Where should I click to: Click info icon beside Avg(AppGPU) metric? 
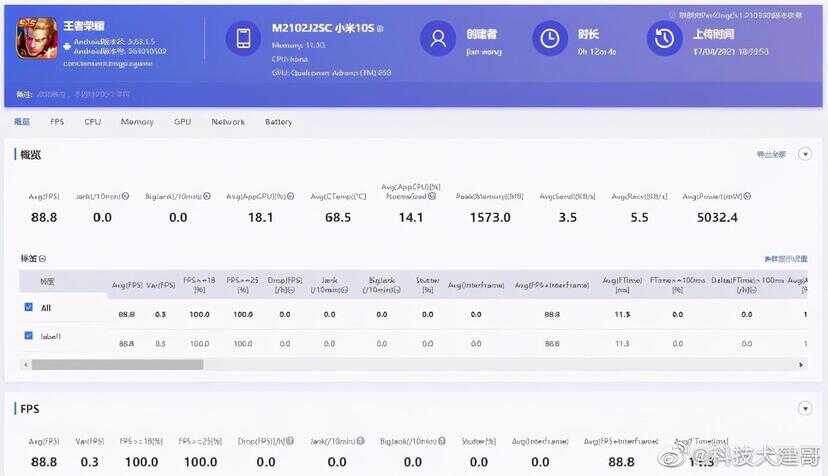coord(290,196)
